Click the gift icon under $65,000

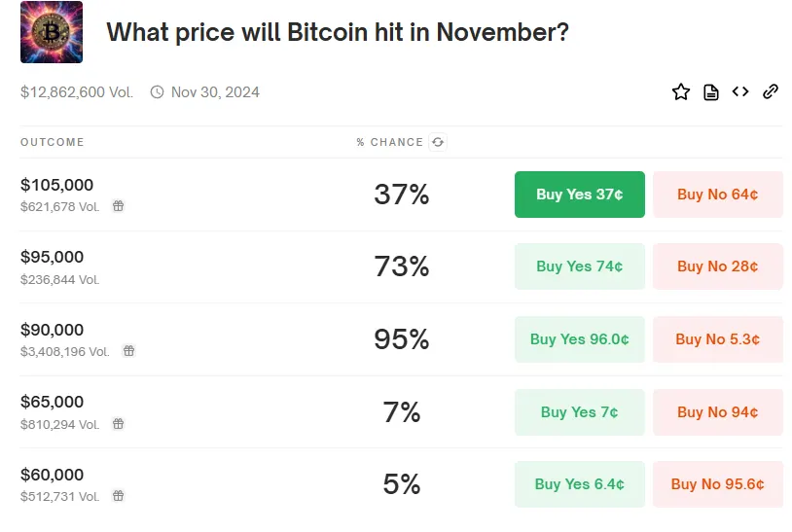pyautogui.click(x=118, y=424)
